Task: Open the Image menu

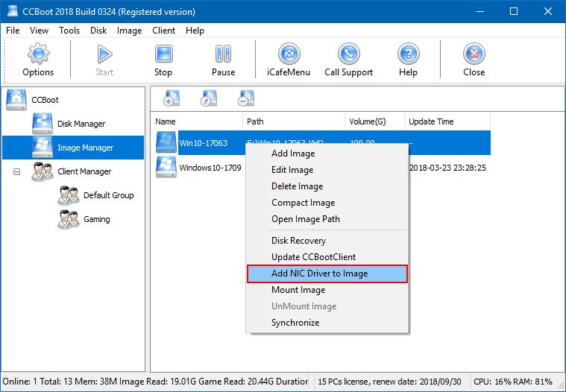Action: click(x=129, y=31)
